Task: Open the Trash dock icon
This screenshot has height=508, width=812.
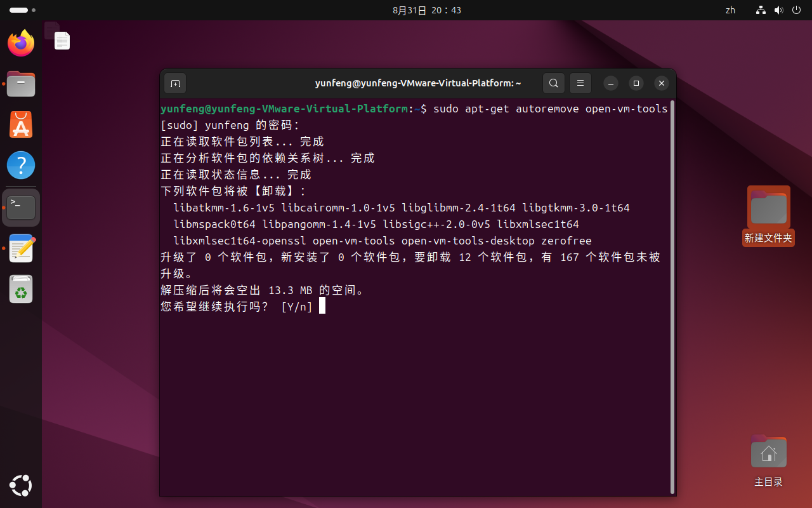Action: tap(21, 289)
